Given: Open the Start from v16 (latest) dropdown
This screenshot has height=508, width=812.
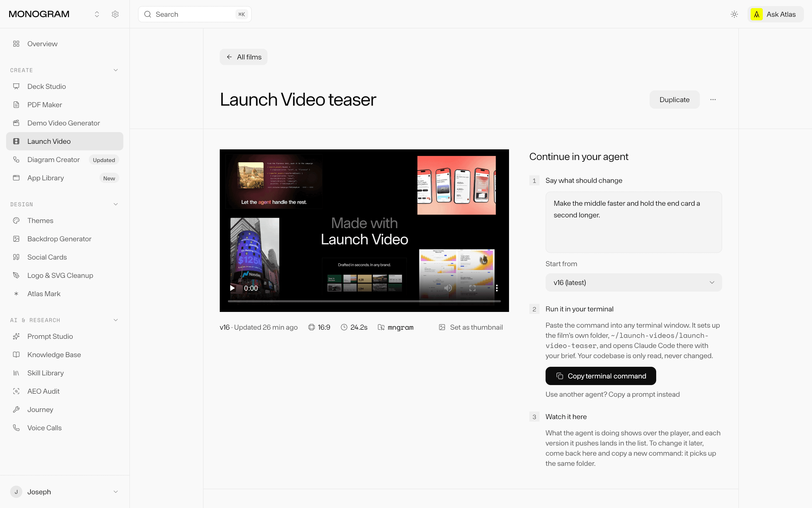Looking at the screenshot, I should [634, 282].
